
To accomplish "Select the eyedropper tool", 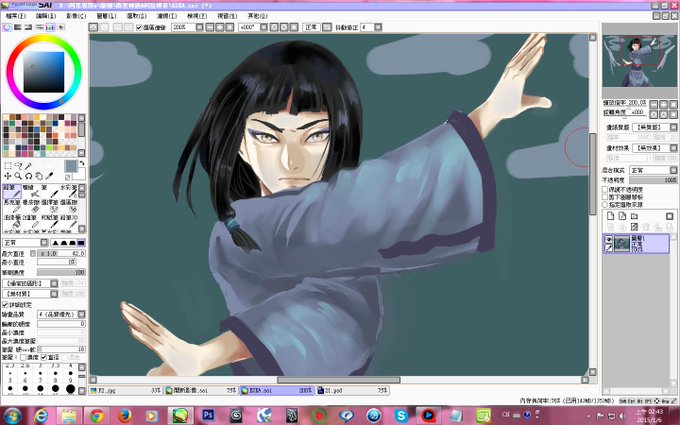I will (49, 176).
